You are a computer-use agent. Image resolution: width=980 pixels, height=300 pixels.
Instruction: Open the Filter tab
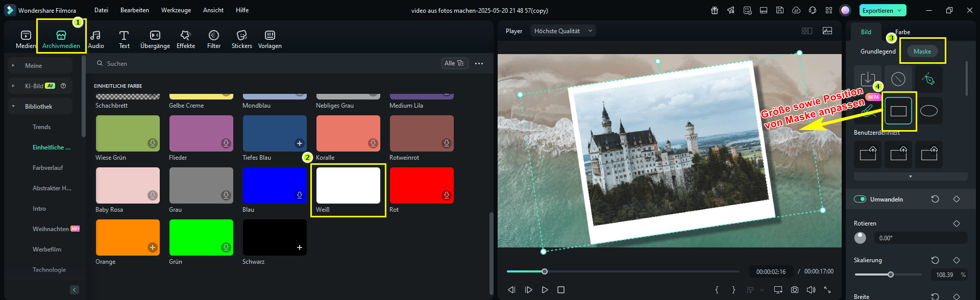pos(214,39)
